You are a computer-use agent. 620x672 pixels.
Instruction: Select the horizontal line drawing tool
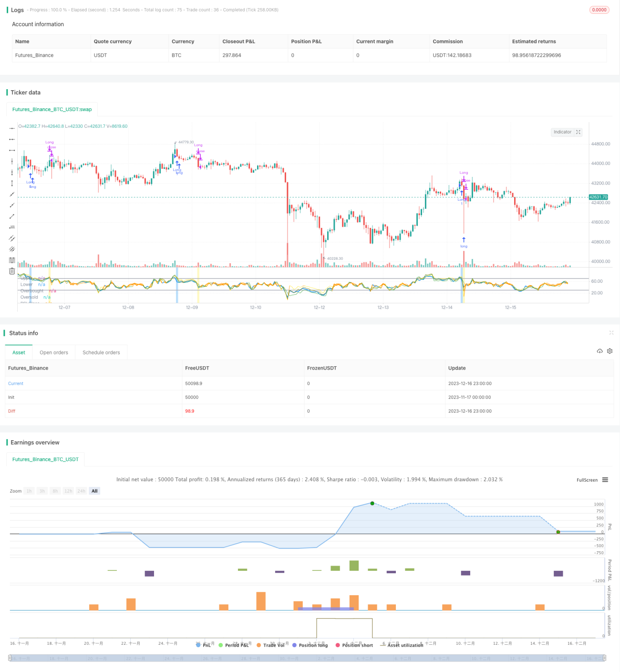[x=12, y=128]
